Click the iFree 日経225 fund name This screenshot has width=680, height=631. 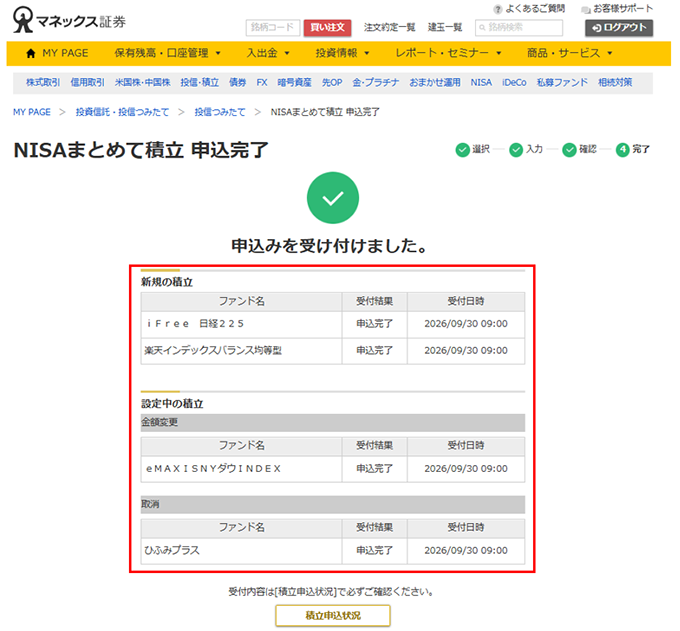coord(195,324)
